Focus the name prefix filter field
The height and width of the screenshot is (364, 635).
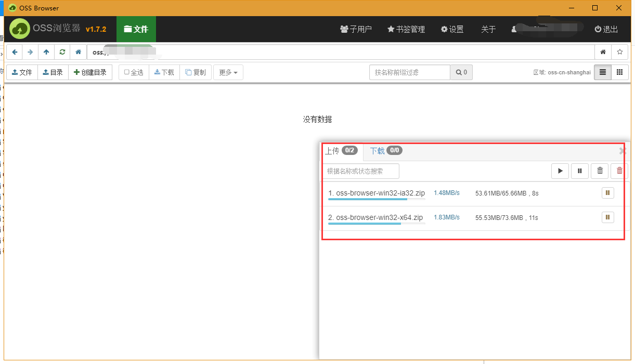[410, 72]
